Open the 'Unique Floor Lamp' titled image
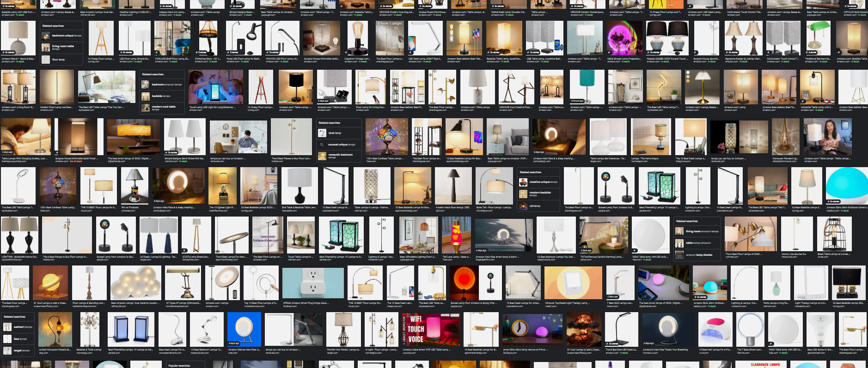Screen dimensions: 868x368 (x=268, y=235)
